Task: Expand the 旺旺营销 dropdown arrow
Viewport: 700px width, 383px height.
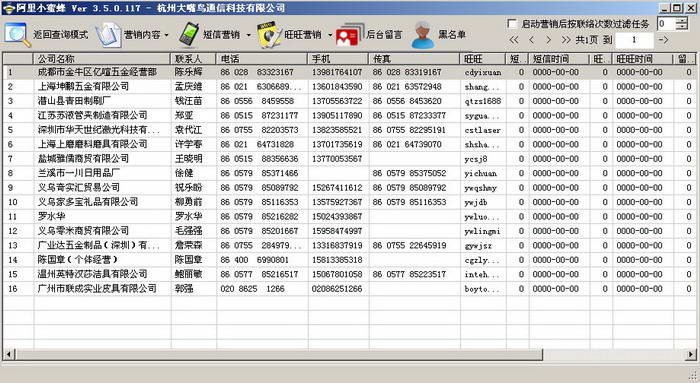Action: [x=330, y=35]
